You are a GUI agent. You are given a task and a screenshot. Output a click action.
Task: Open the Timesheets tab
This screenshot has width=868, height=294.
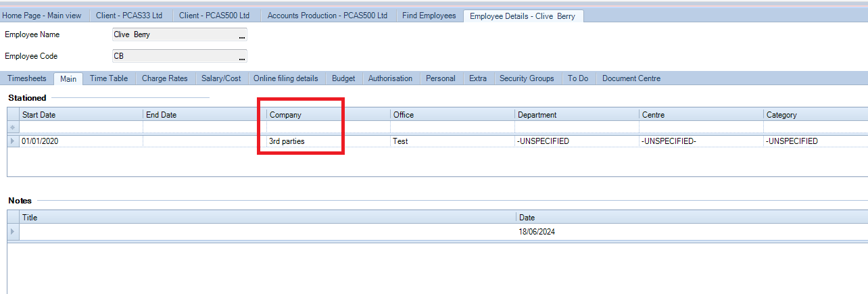[27, 78]
